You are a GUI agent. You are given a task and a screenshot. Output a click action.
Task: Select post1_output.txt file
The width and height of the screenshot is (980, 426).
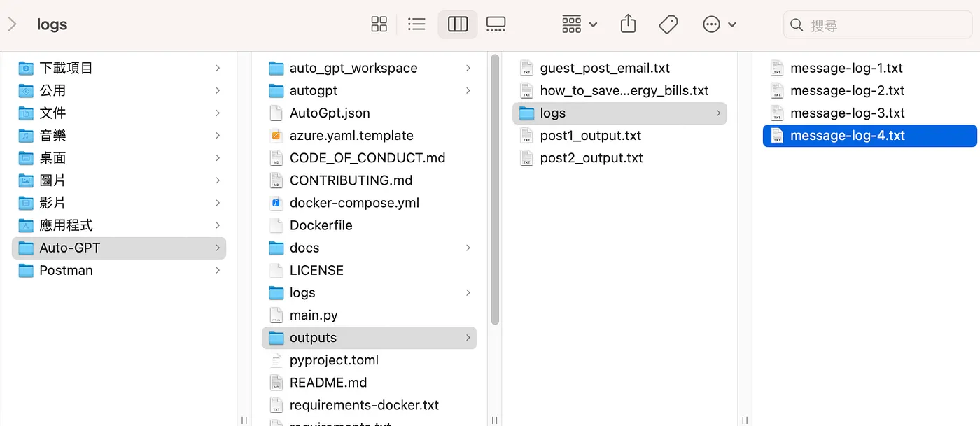pyautogui.click(x=620, y=135)
